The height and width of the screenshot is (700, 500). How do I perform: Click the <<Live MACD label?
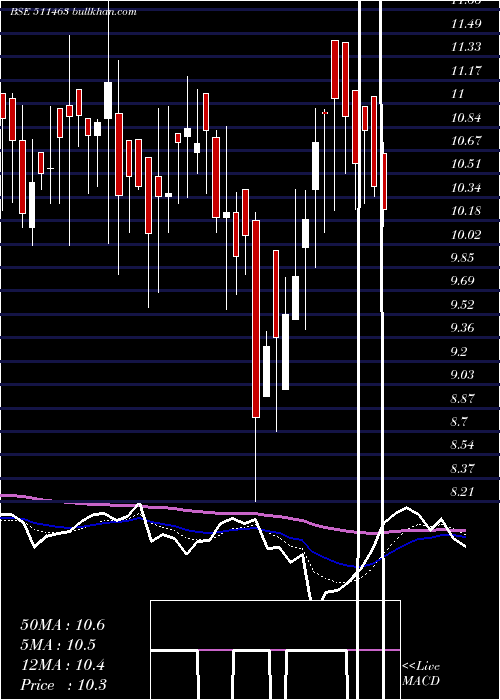tap(421, 673)
